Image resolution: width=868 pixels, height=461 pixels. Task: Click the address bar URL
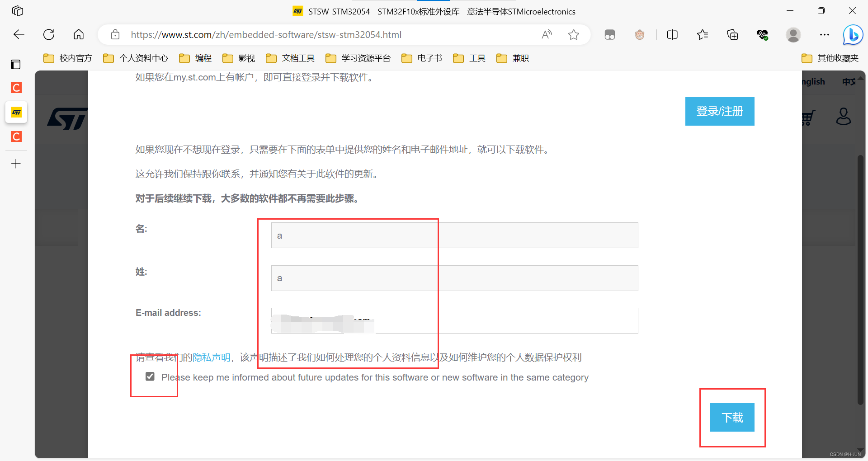tap(266, 34)
